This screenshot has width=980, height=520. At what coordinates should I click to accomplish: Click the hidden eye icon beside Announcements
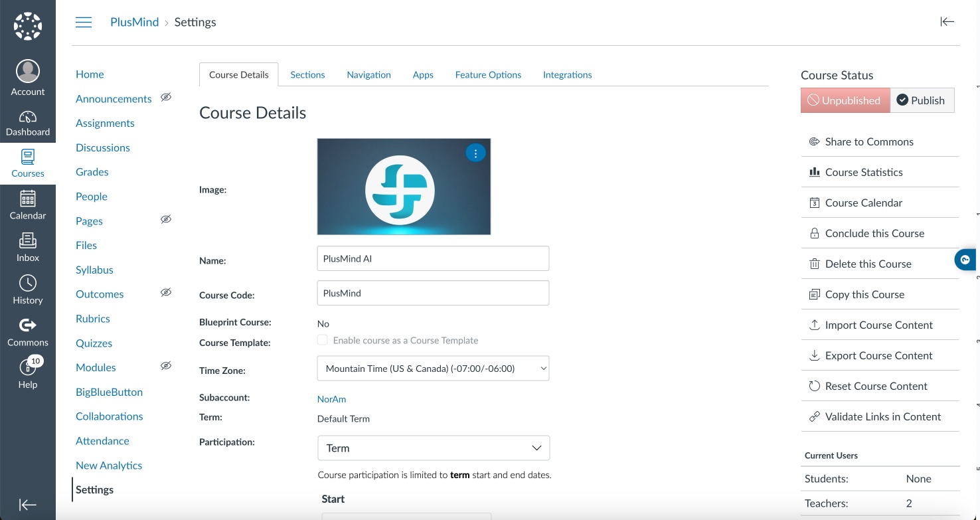(x=166, y=97)
